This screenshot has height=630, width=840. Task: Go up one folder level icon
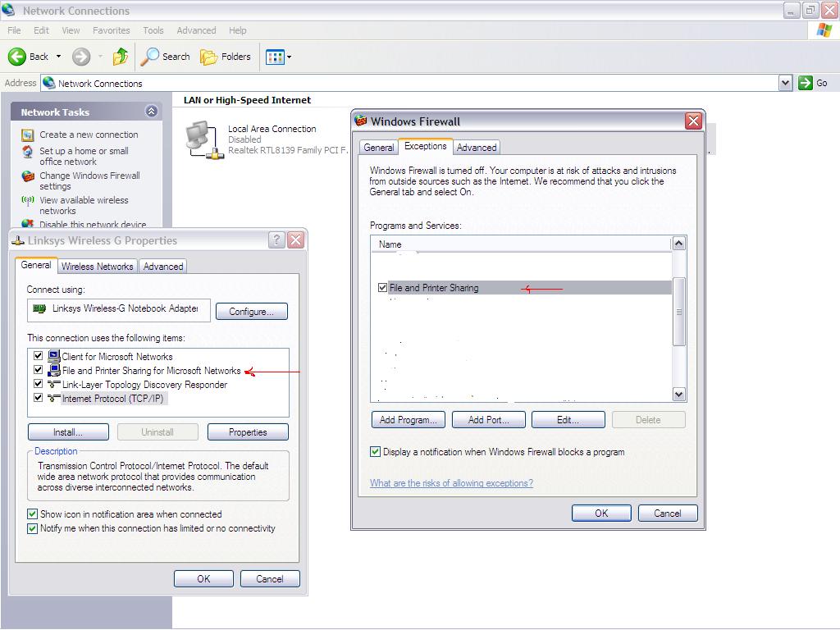121,57
